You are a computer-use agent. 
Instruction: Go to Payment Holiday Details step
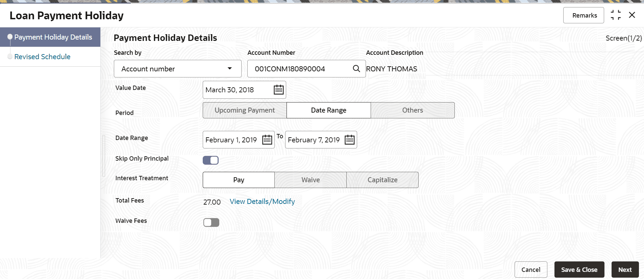[x=53, y=37]
